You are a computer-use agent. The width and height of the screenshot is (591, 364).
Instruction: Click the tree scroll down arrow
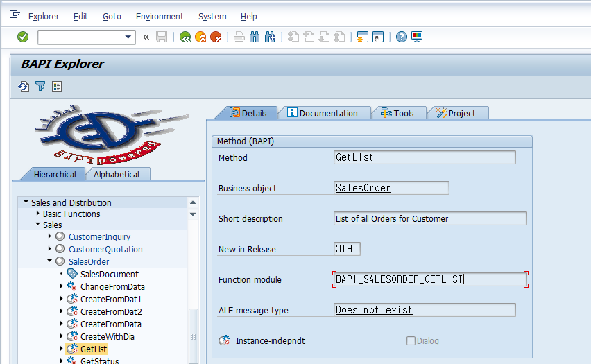point(193,214)
